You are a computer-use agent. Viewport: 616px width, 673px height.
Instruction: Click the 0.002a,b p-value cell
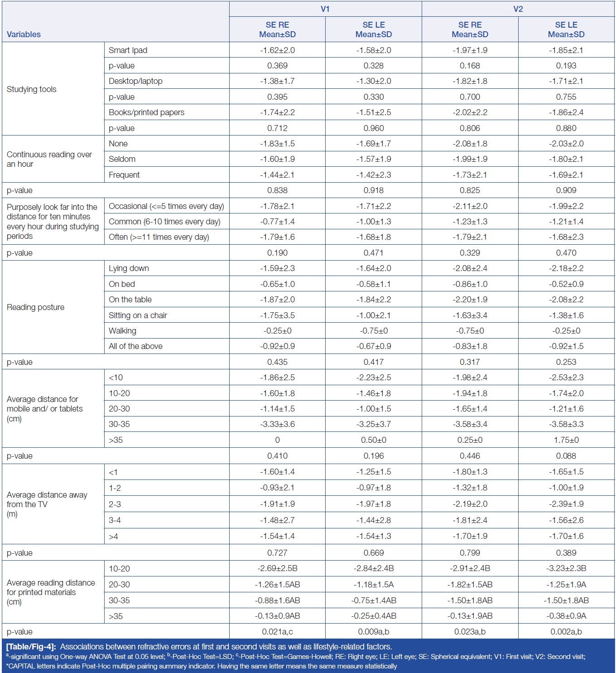pyautogui.click(x=566, y=632)
